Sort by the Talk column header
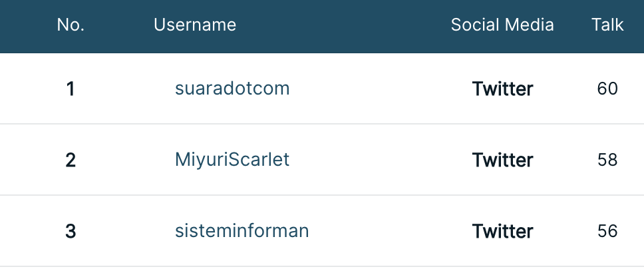 pos(607,25)
